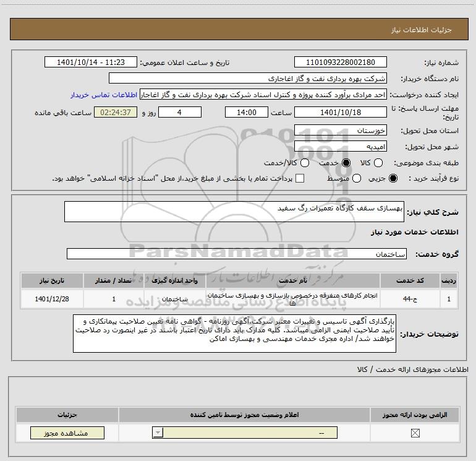
Task: Click buyer organization name field
Action: pyautogui.click(x=248, y=78)
